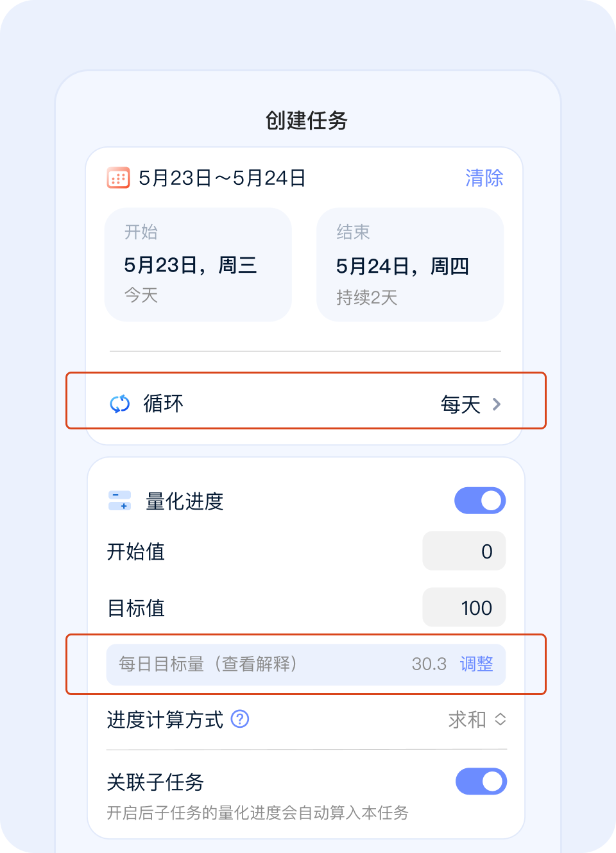Click 调整 to adjust daily target
This screenshot has width=616, height=853.
click(x=476, y=664)
